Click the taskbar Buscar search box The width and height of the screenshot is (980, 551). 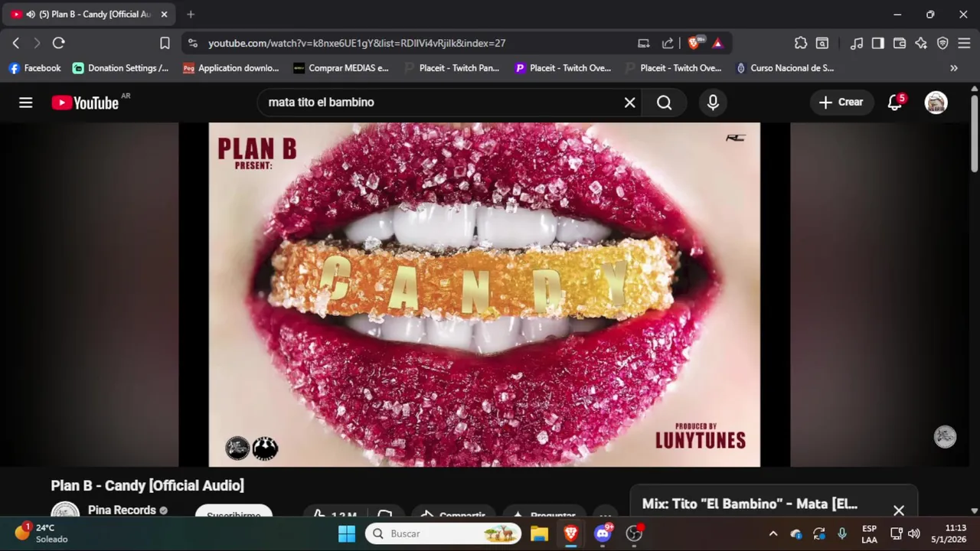tap(443, 533)
